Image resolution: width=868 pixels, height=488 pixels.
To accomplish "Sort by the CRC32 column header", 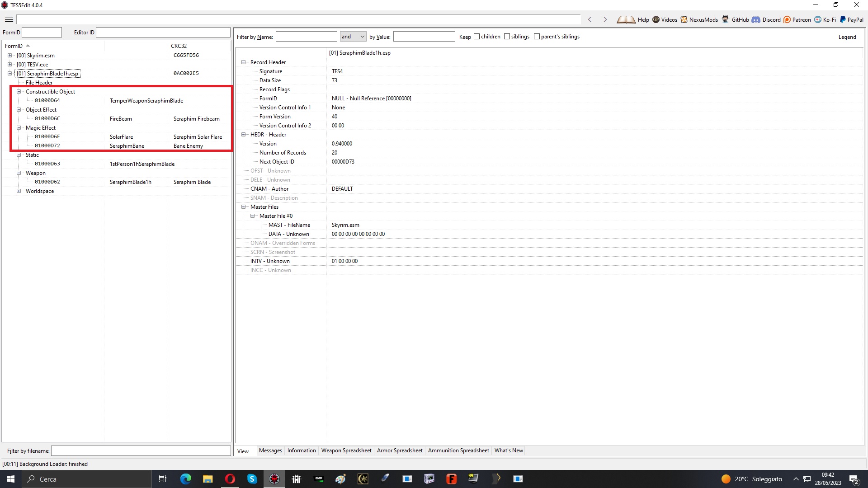I will pos(199,46).
